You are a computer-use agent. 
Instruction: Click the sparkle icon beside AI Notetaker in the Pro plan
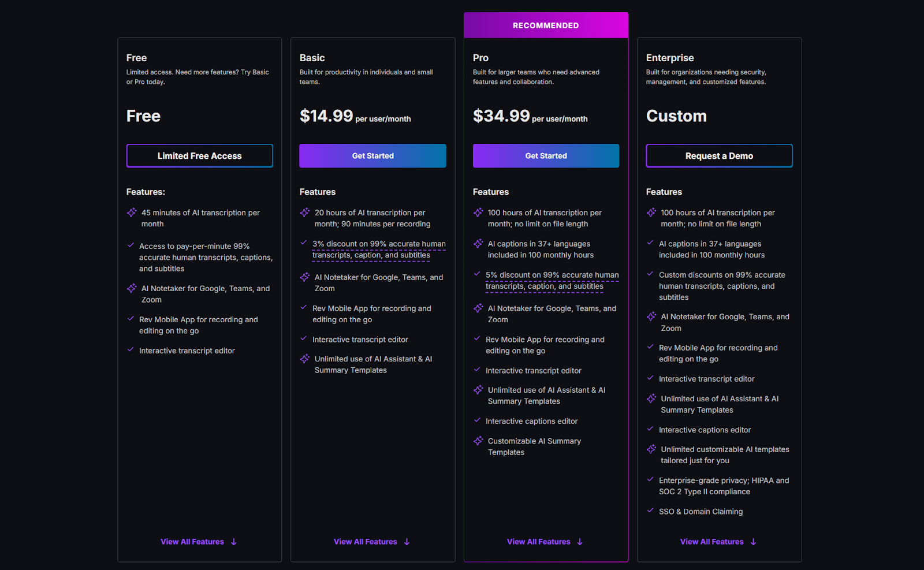click(478, 308)
